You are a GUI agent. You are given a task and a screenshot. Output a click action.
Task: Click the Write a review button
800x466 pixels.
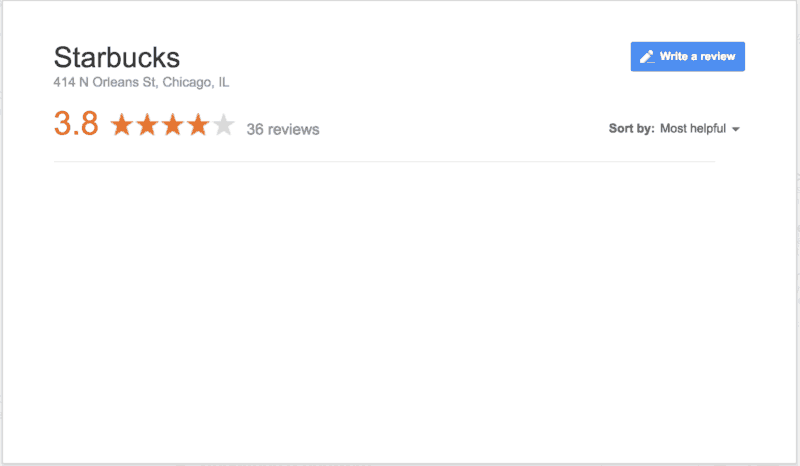687,57
